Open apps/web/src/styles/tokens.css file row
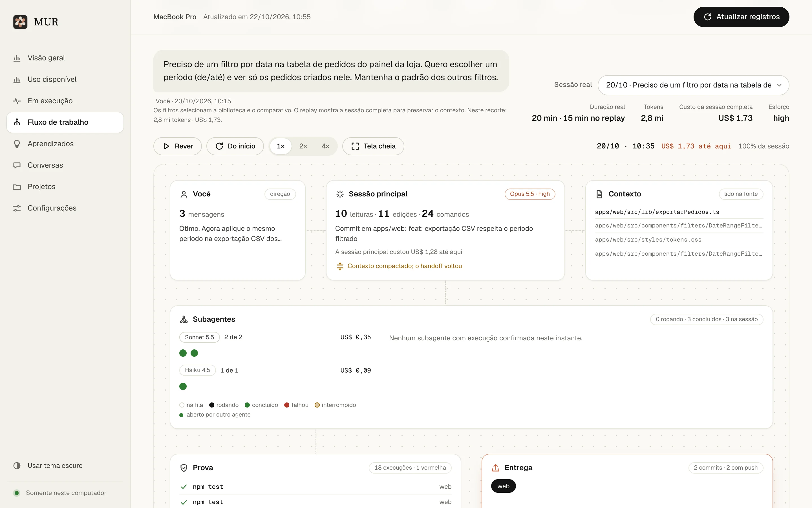The width and height of the screenshot is (812, 508). (679, 240)
